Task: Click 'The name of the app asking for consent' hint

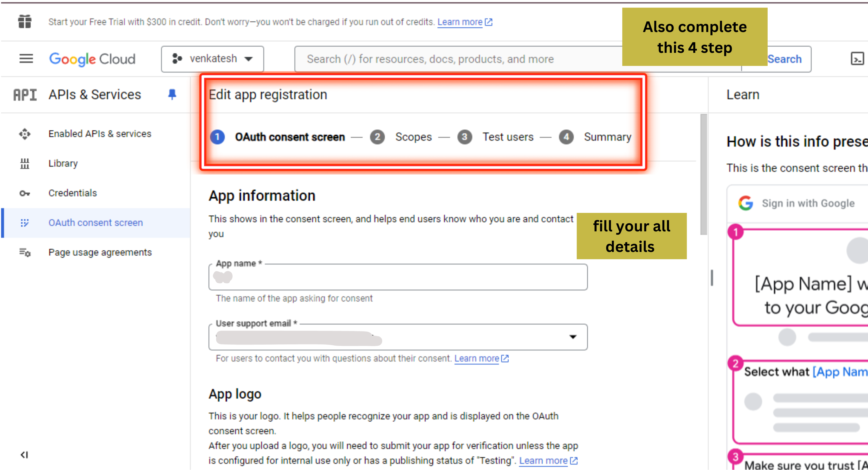Action: (x=294, y=298)
